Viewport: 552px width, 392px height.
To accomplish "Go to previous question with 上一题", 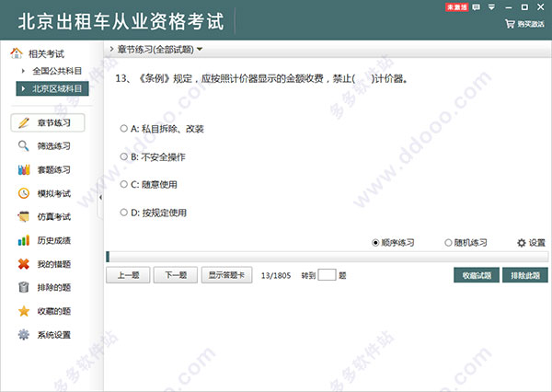I will [128, 275].
